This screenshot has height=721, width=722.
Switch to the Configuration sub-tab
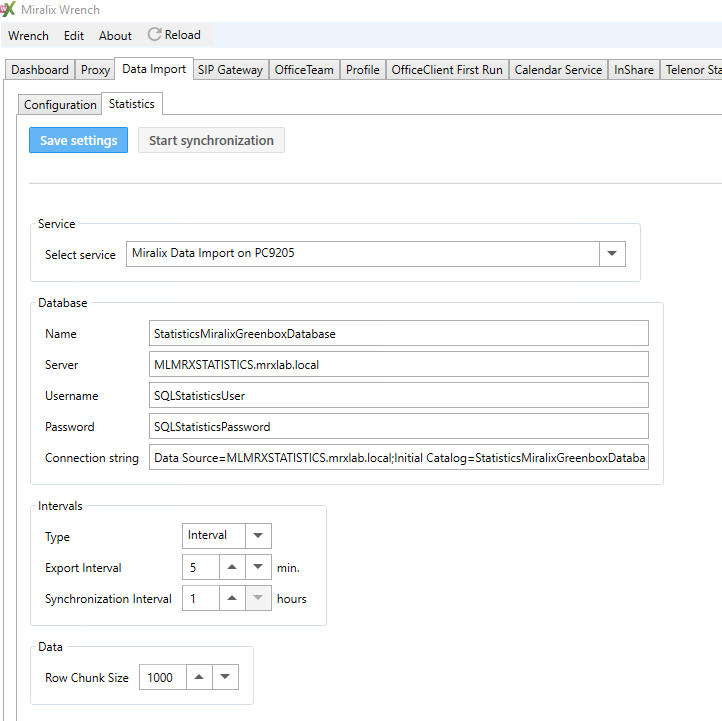point(60,105)
